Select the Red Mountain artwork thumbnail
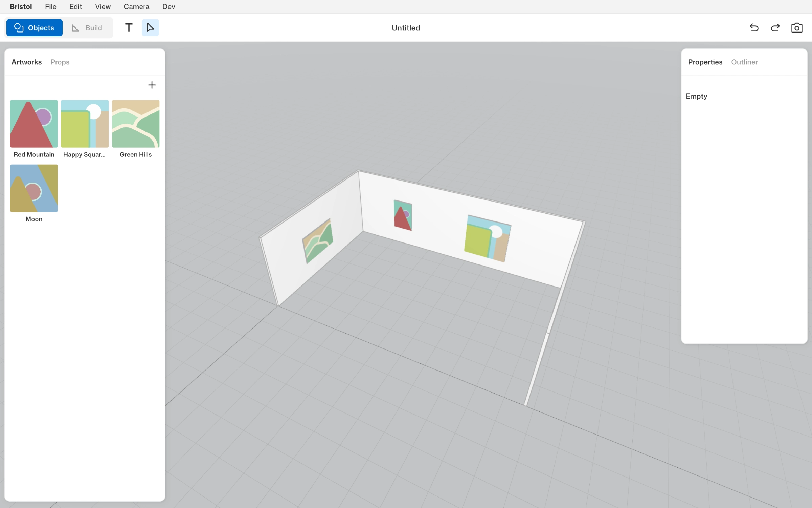 34,124
